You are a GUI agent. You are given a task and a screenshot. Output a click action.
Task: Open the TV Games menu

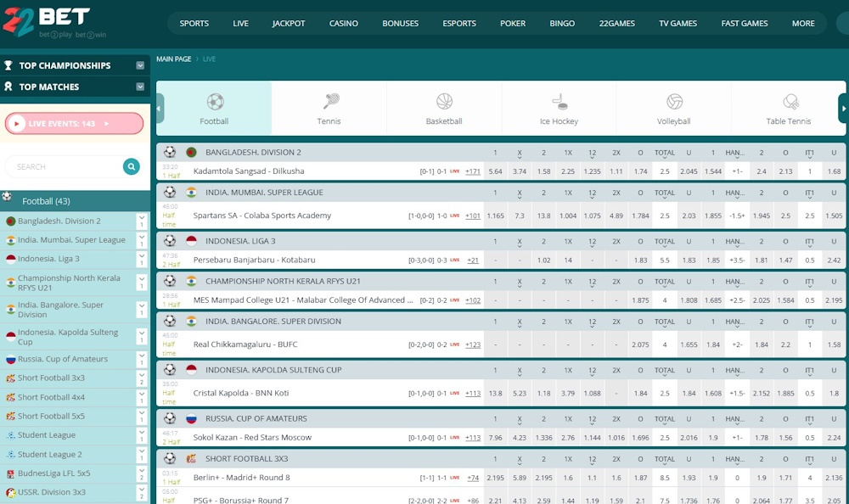pyautogui.click(x=678, y=23)
